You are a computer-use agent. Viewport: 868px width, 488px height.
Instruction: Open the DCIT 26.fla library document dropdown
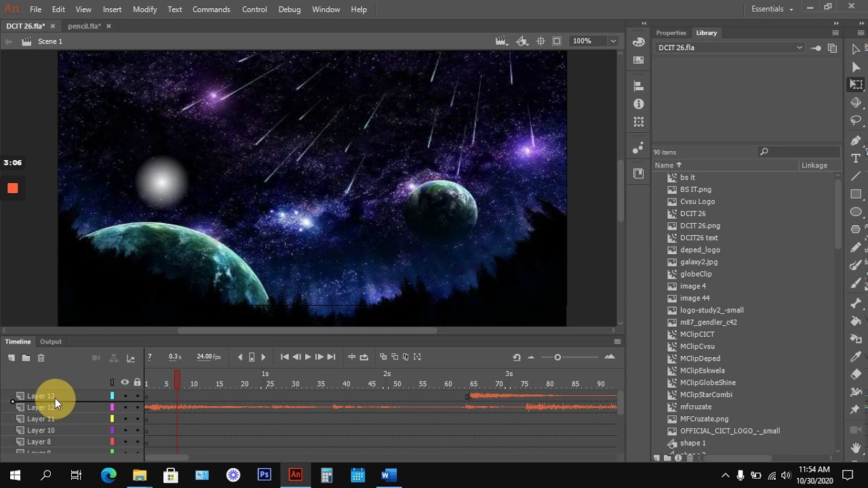(x=800, y=47)
